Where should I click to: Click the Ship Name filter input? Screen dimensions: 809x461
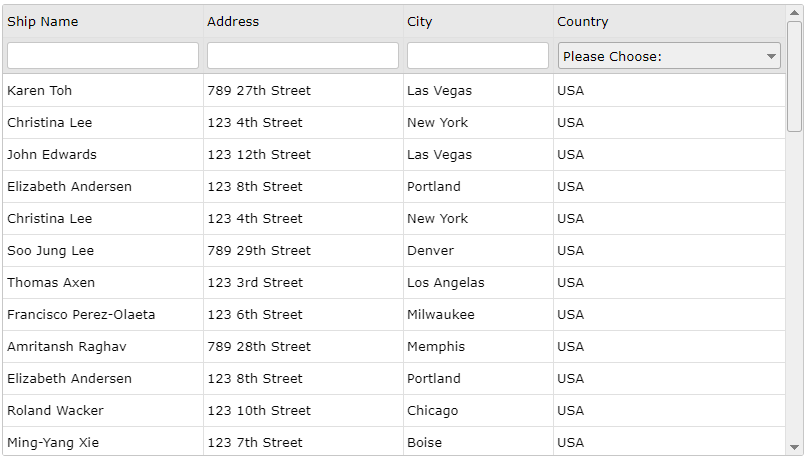103,56
